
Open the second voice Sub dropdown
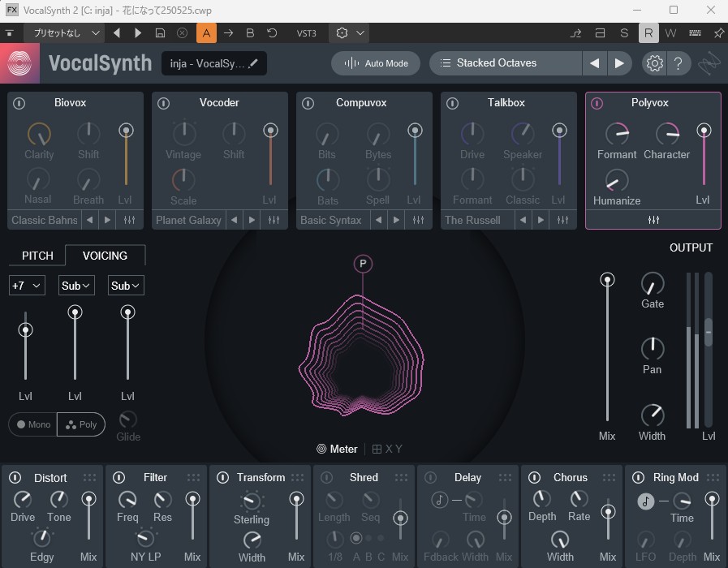click(76, 286)
